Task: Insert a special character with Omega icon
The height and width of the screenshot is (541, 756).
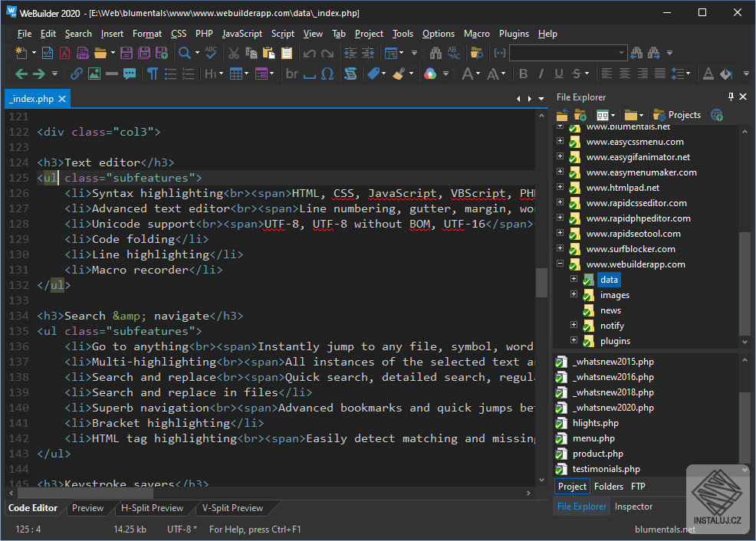Action: [327, 74]
